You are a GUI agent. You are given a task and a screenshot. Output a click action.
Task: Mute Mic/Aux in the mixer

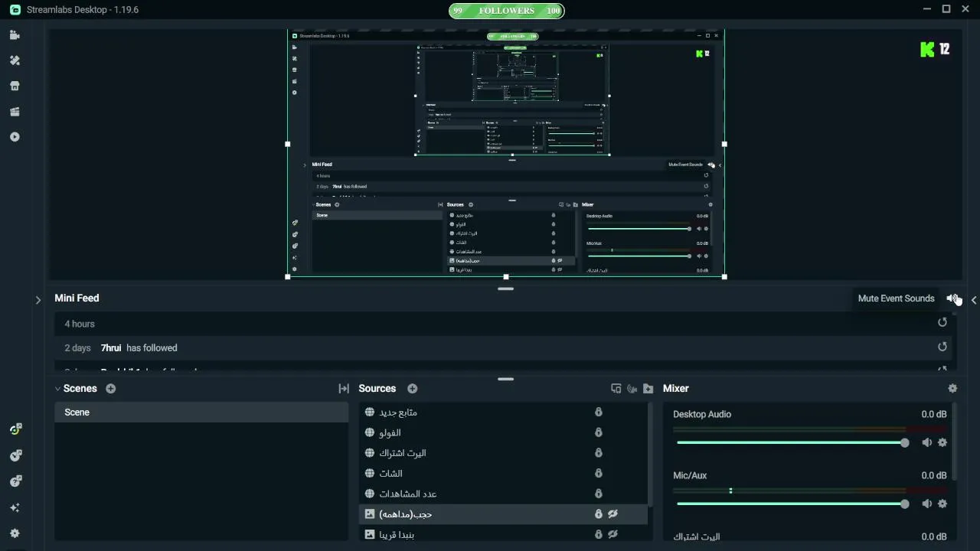pos(926,504)
